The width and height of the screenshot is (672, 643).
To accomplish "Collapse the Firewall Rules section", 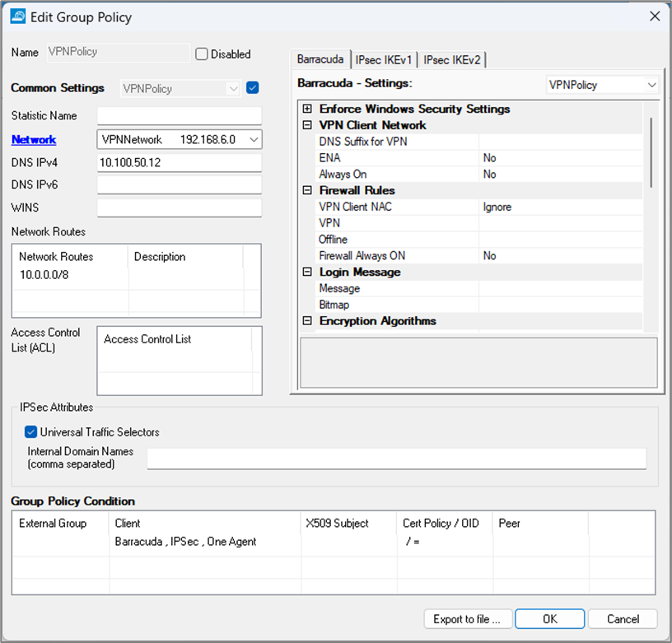I will click(x=307, y=190).
